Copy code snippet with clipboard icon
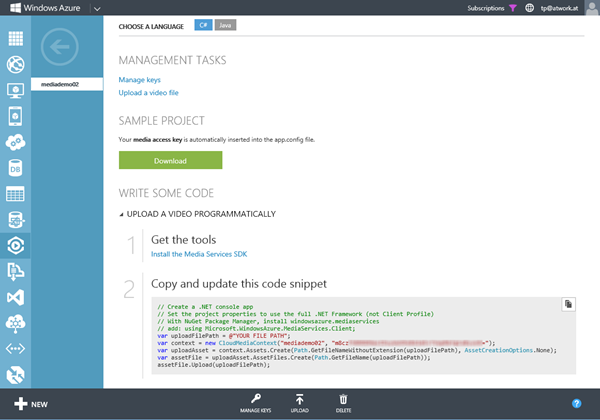Image resolution: width=600 pixels, height=420 pixels. pyautogui.click(x=567, y=303)
